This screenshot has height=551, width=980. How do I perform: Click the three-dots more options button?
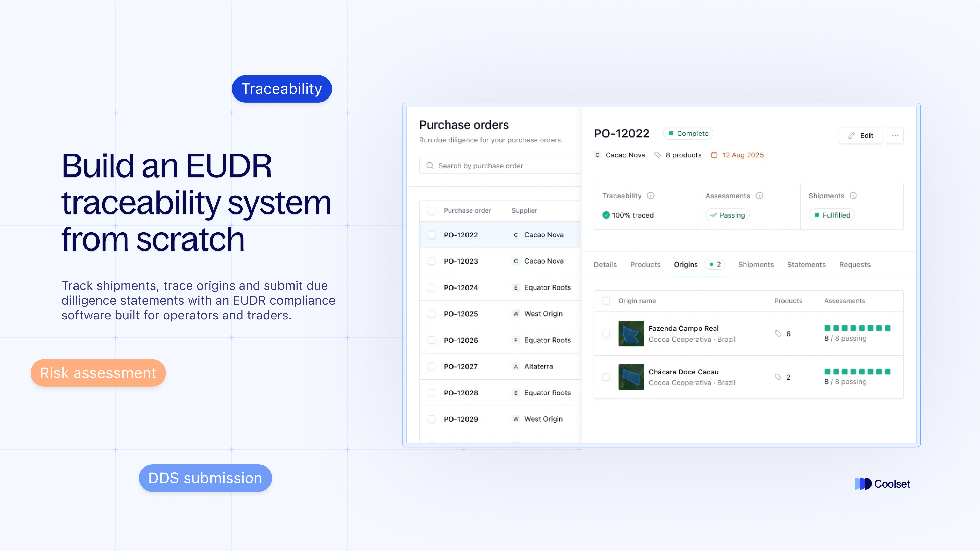click(x=895, y=135)
